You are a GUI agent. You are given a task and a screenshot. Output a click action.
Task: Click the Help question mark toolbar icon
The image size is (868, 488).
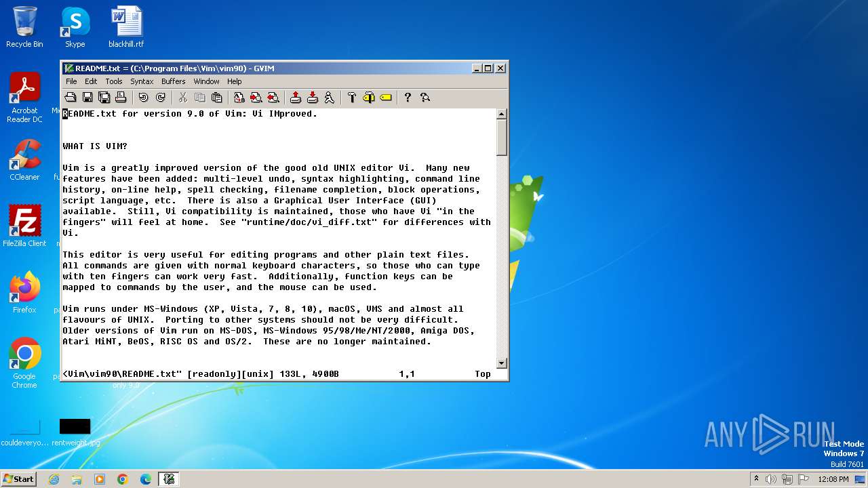point(408,98)
